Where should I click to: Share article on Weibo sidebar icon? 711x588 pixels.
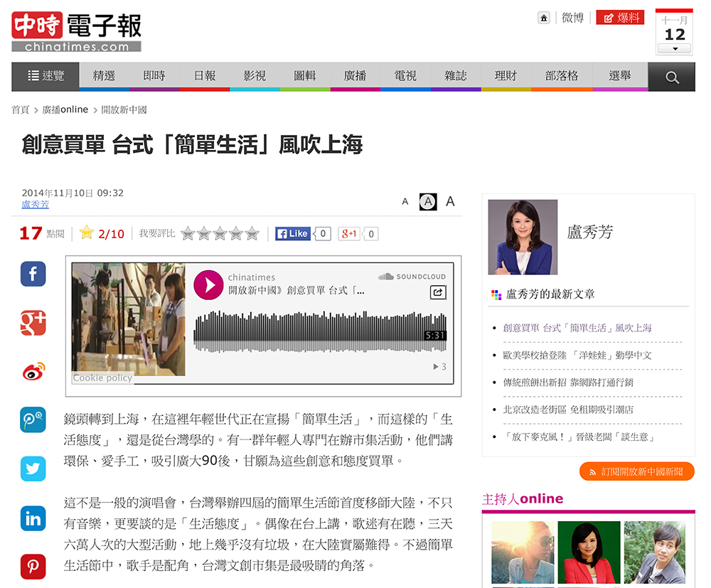click(x=33, y=371)
